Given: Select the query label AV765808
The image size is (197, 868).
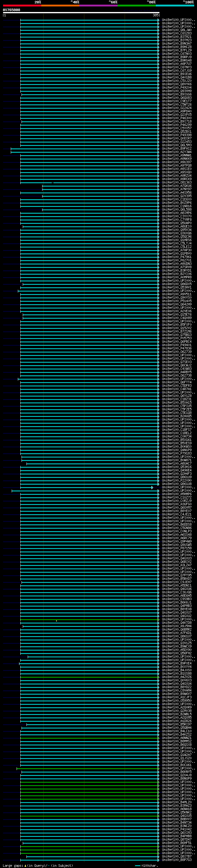Looking at the screenshot, I should 11,10.
